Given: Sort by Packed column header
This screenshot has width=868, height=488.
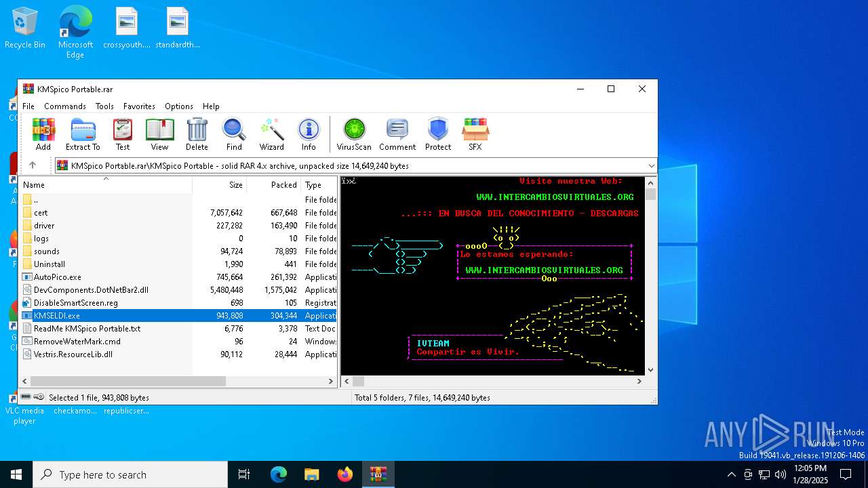Looking at the screenshot, I should click(x=273, y=184).
